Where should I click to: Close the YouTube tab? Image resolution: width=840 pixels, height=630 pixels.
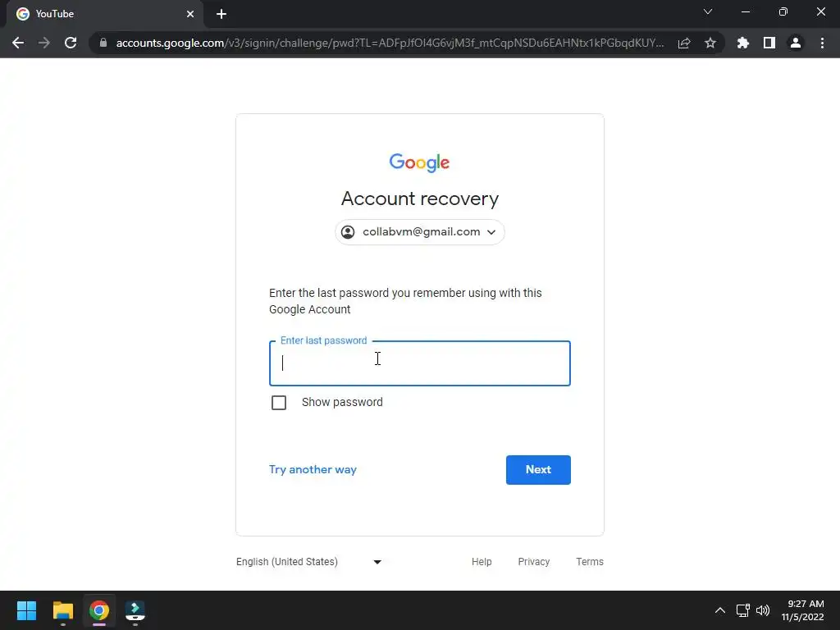pos(190,14)
